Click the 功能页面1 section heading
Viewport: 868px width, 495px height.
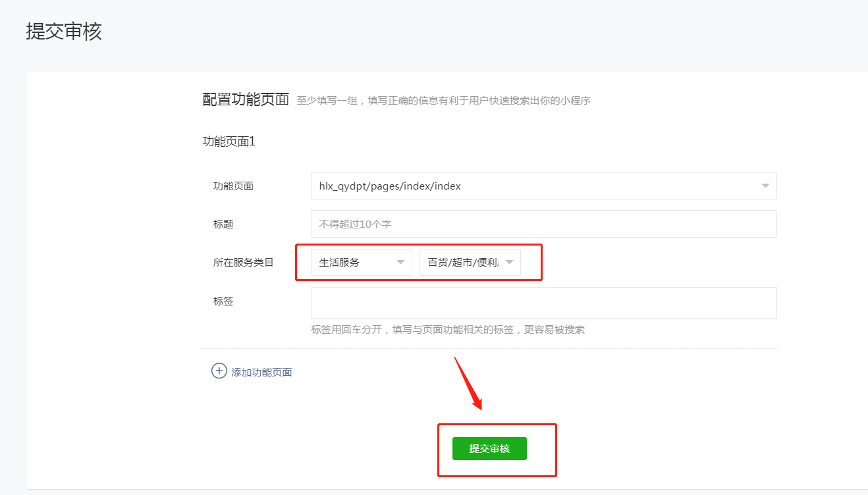(229, 141)
